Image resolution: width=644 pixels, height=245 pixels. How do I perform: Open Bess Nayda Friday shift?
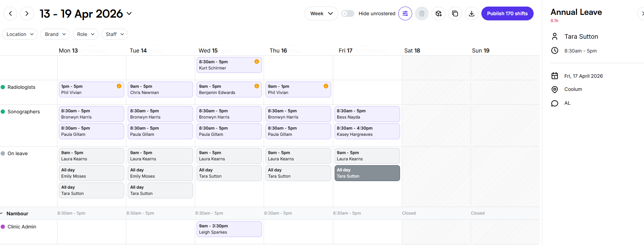coord(367,114)
